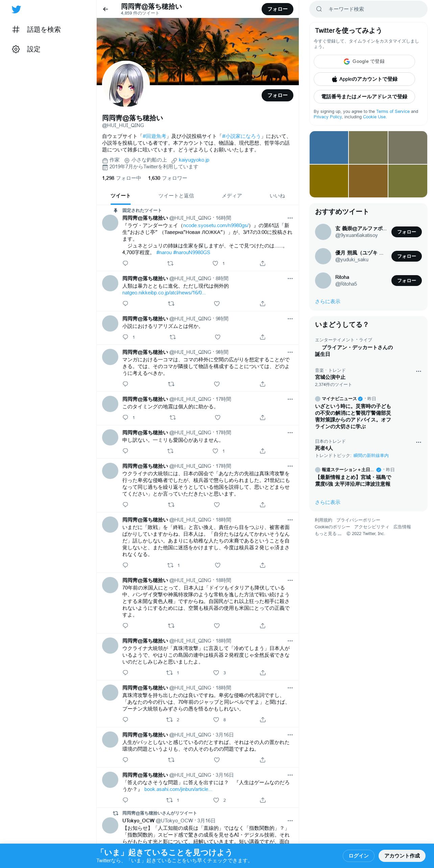Like the 70年前の米国人にとって tweet
Screen dimensions: 434x868
(x=217, y=626)
